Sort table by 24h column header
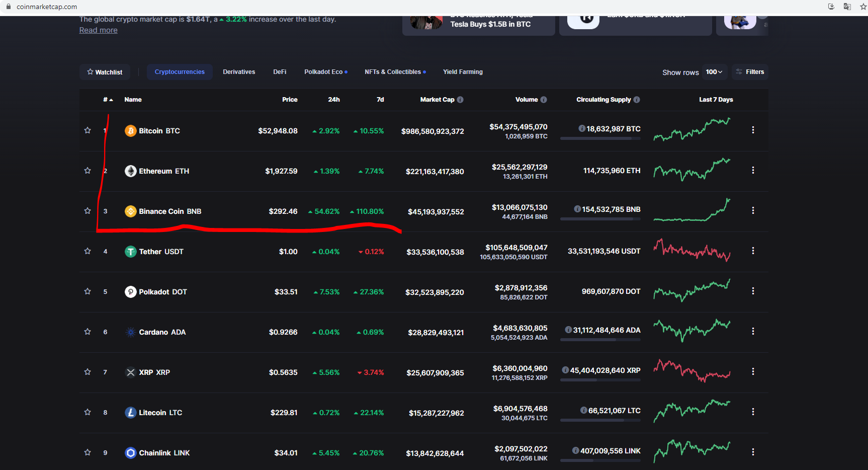Screen dimensions: 868x470 [x=334, y=100]
